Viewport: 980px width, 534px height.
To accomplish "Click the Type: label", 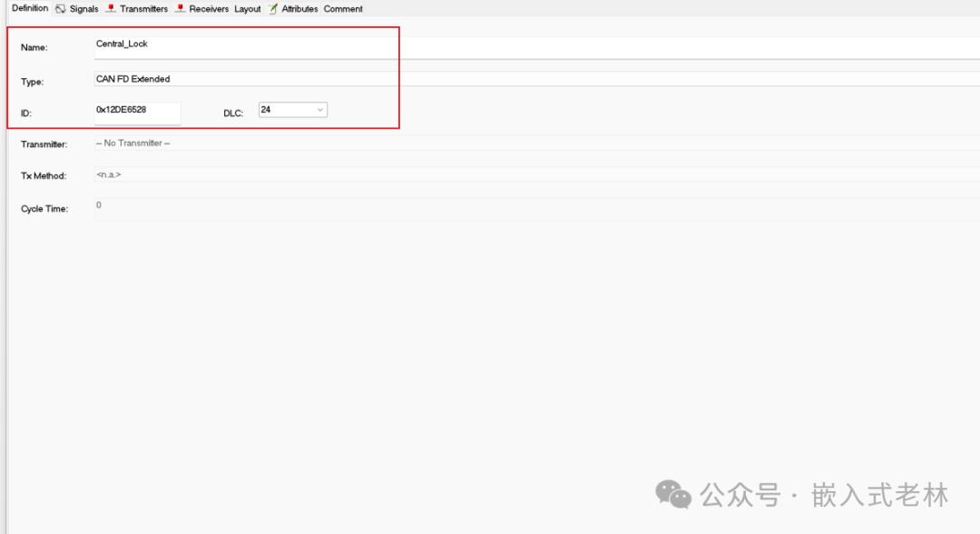I will pos(32,82).
